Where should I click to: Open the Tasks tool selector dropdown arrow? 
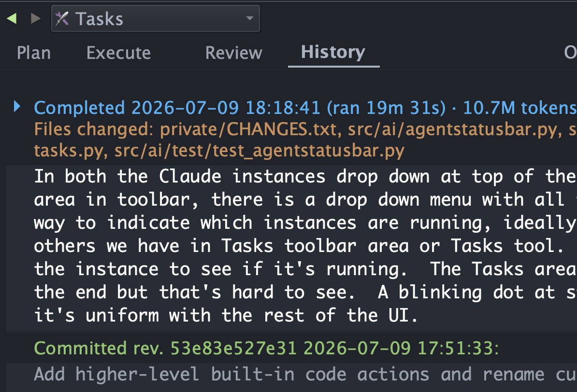tap(250, 18)
